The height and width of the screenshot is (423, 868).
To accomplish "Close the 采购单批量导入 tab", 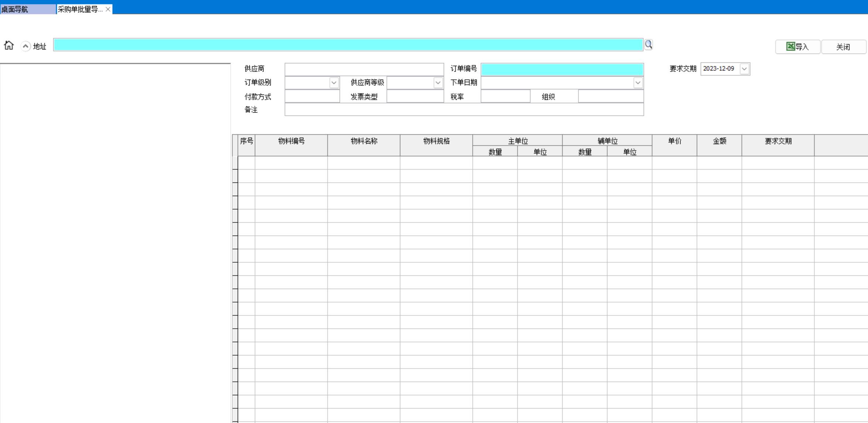I will [108, 9].
